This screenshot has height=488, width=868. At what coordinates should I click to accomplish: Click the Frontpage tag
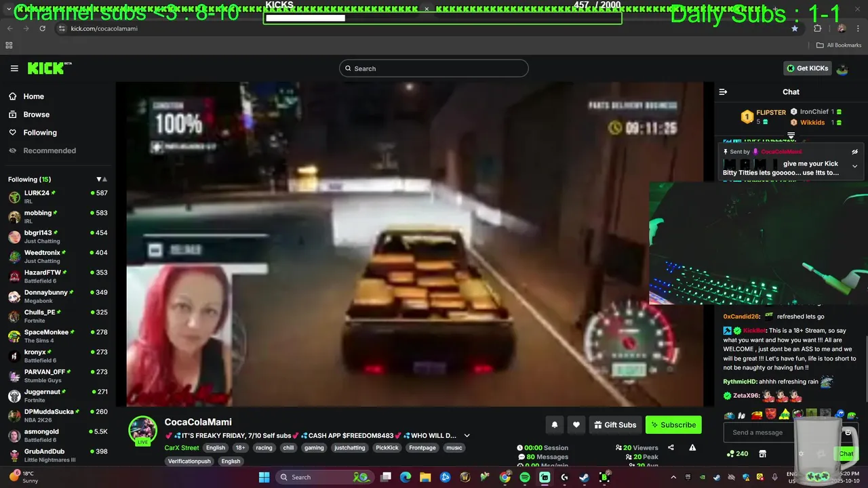click(x=422, y=448)
